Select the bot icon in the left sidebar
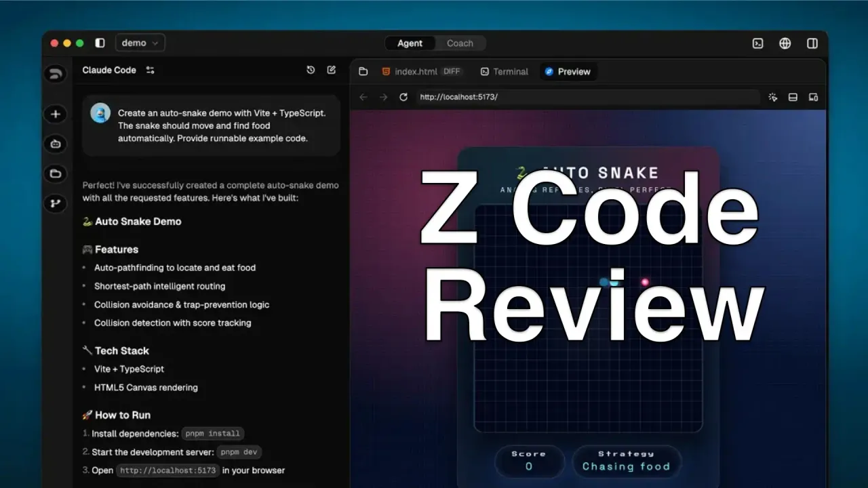The width and height of the screenshot is (868, 488). (x=55, y=144)
